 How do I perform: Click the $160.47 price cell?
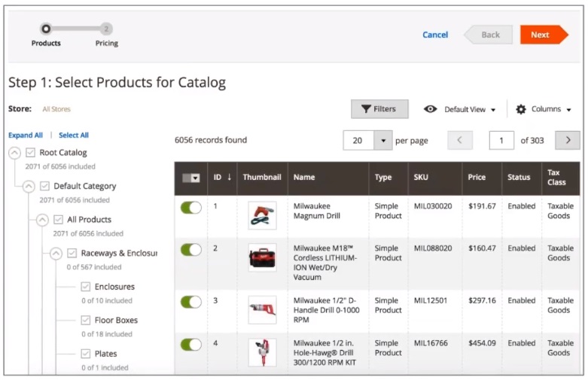coord(482,248)
